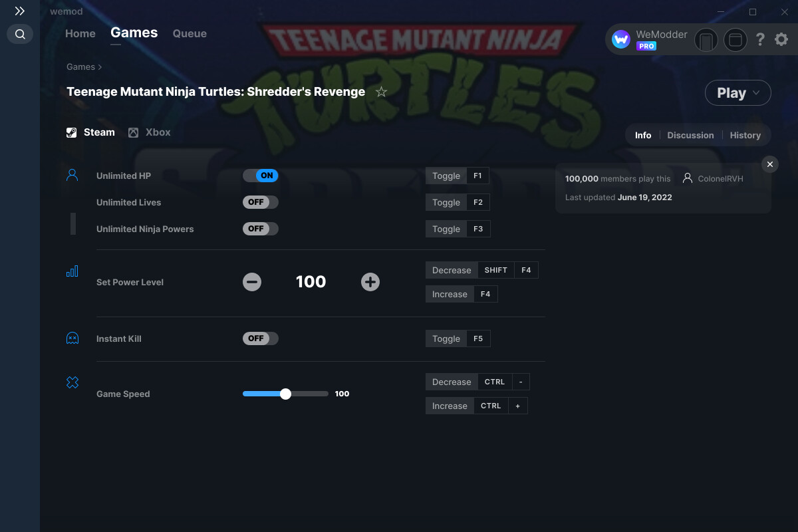Click the Unlimited Ninja Powers label

coord(145,229)
